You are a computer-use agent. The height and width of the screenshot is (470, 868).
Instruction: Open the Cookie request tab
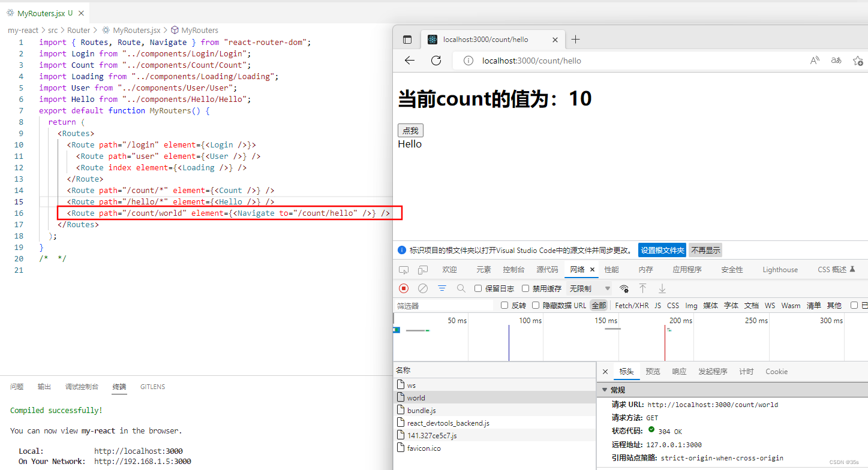tap(776, 372)
